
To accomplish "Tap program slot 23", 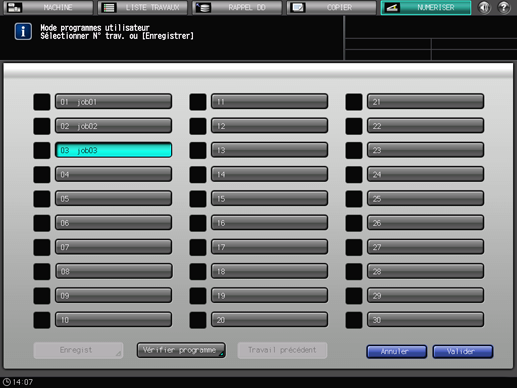I will point(425,150).
